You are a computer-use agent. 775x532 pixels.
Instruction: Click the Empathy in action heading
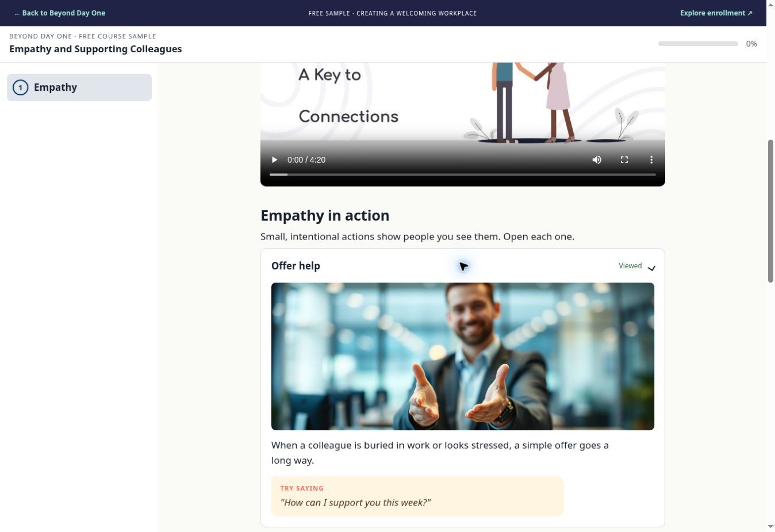coord(325,215)
